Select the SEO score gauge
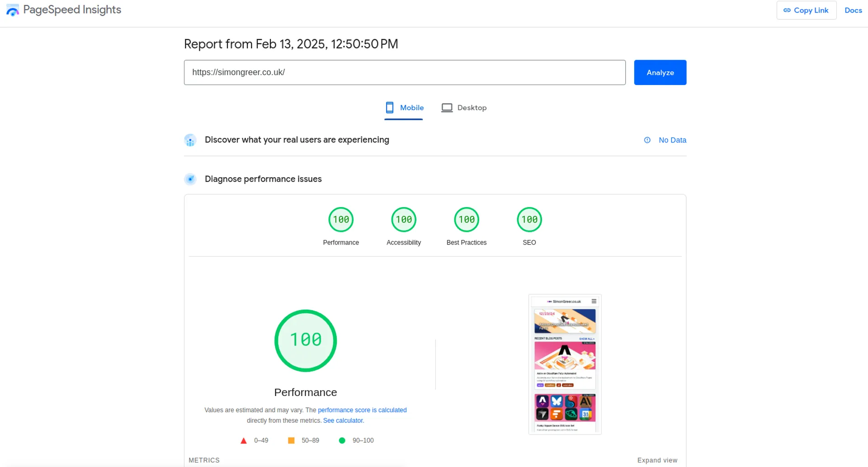 tap(529, 219)
